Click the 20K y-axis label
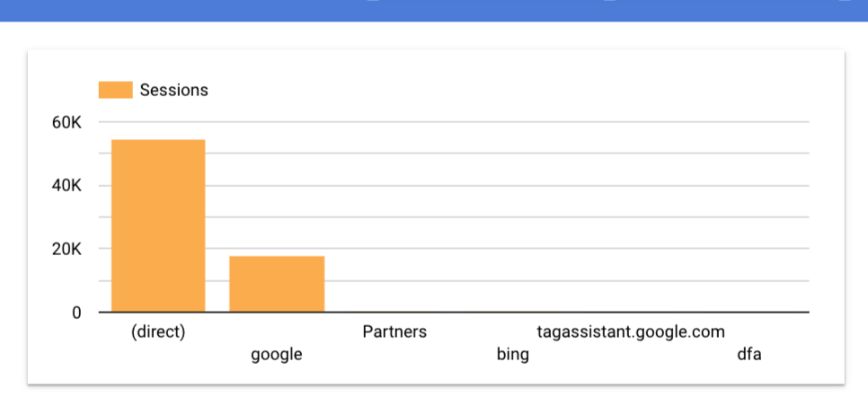This screenshot has width=868, height=406. coord(67,250)
